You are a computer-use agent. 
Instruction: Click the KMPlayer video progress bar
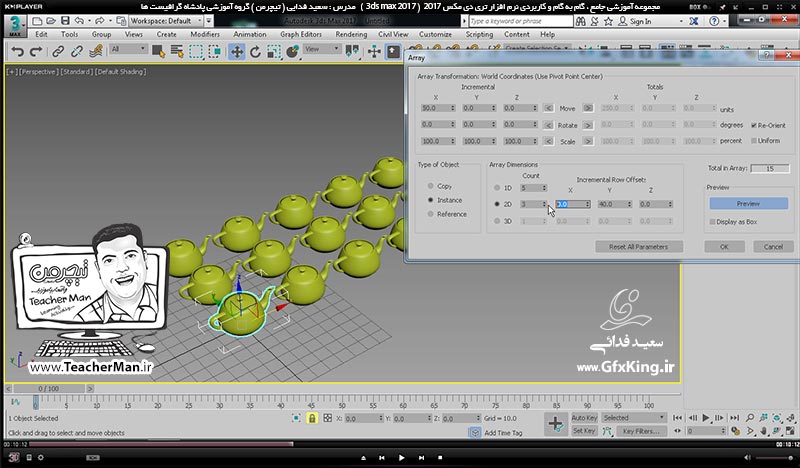tap(400, 444)
